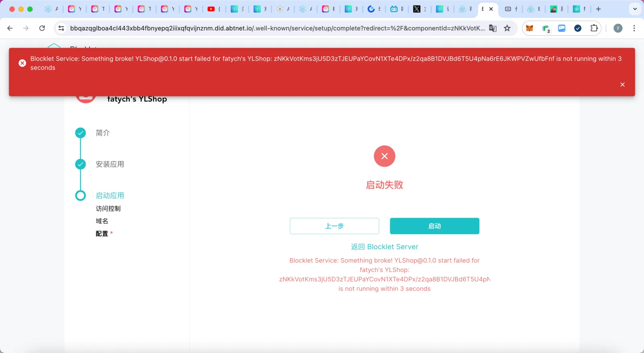Open the Chrome three-dot menu
Image resolution: width=644 pixels, height=353 pixels.
[634, 28]
